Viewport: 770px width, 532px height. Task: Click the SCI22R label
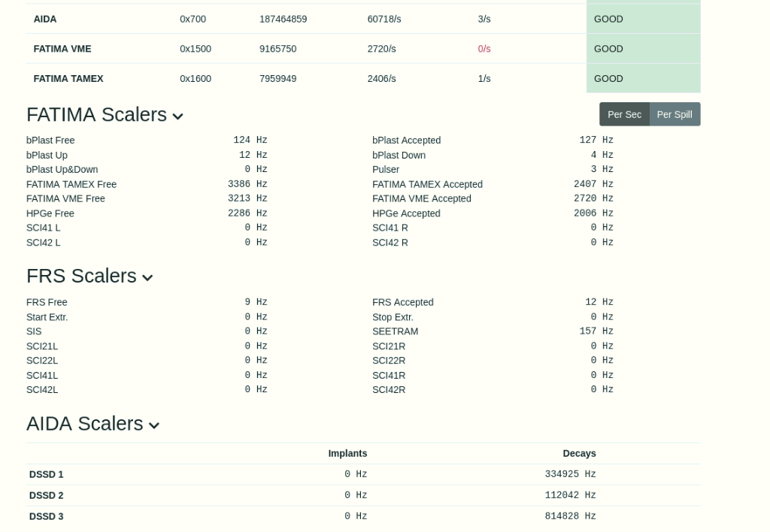tap(389, 360)
